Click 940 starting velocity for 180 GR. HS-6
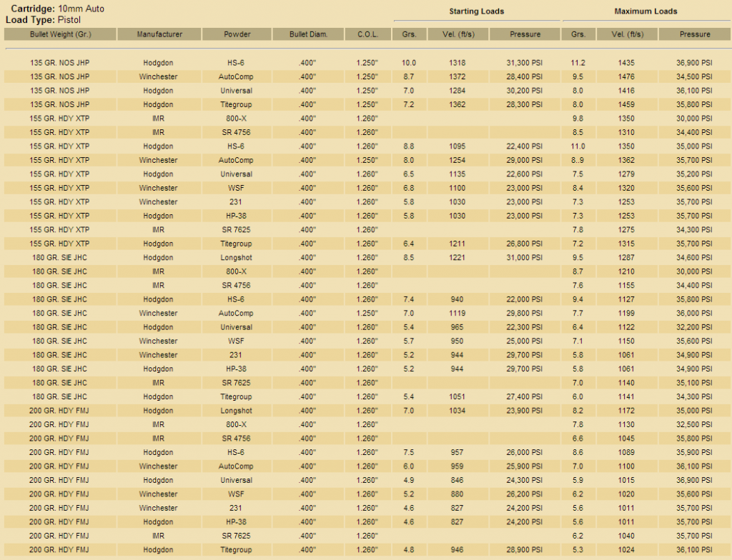This screenshot has width=732, height=560. [457, 299]
